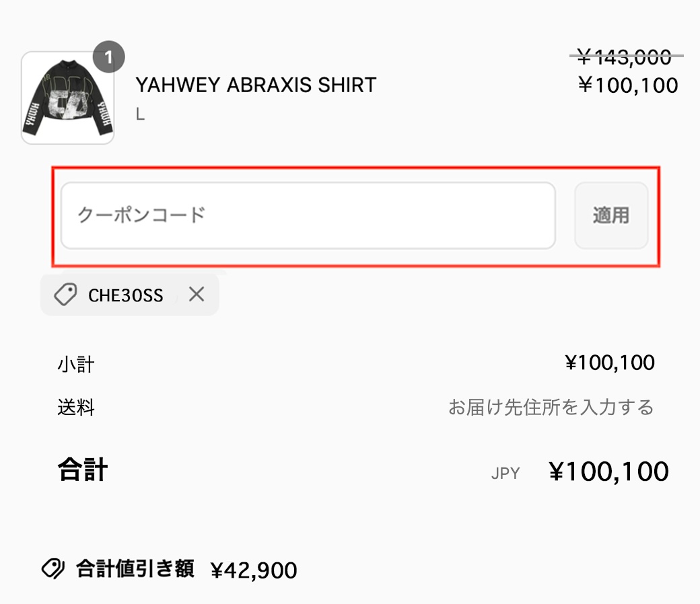Screen dimensions: 700x604
Task: Click the struck-through ¥143,000 original price
Action: coord(625,57)
